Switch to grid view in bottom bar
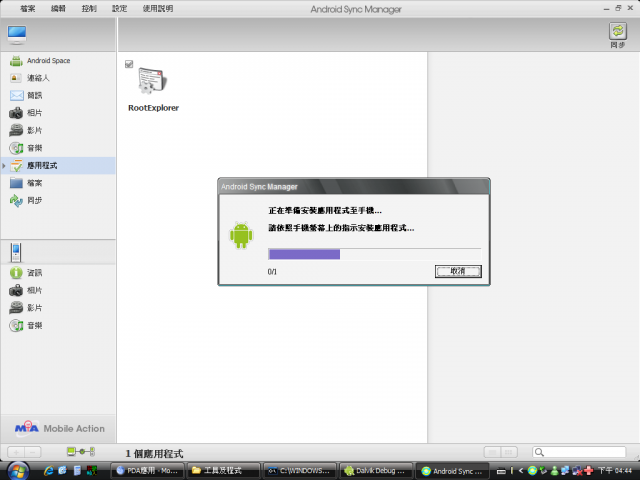 click(509, 452)
